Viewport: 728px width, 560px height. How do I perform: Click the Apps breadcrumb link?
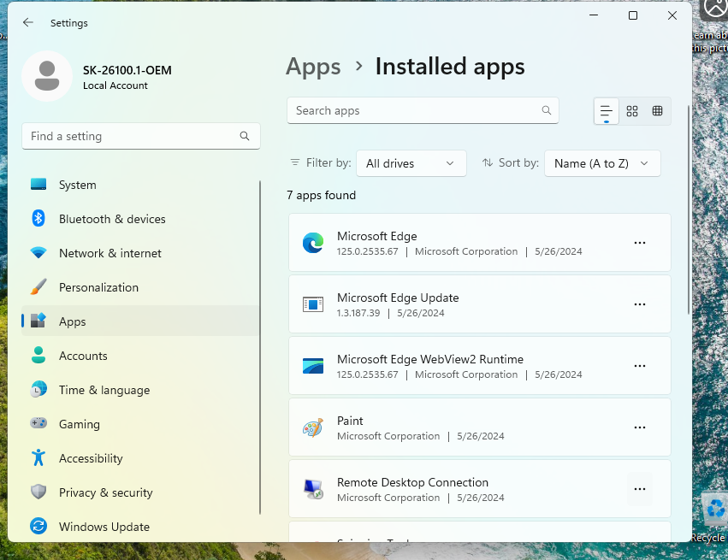click(x=313, y=67)
